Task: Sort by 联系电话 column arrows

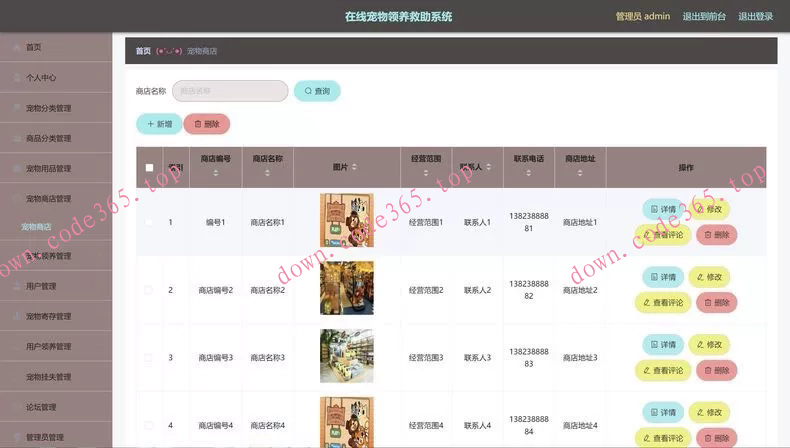Action: [529, 173]
